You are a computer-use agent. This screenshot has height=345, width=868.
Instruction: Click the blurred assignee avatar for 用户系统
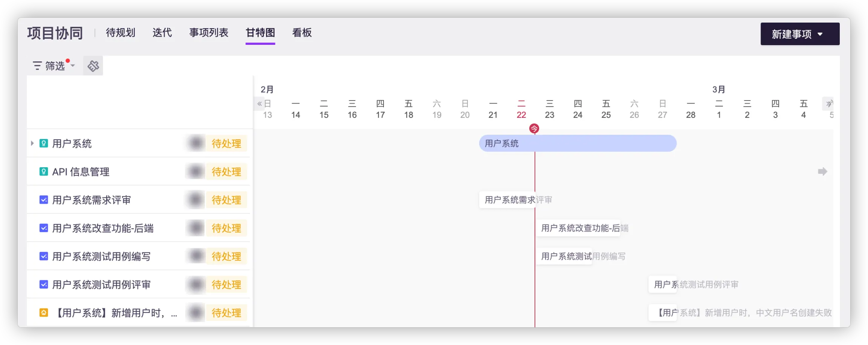pos(196,143)
